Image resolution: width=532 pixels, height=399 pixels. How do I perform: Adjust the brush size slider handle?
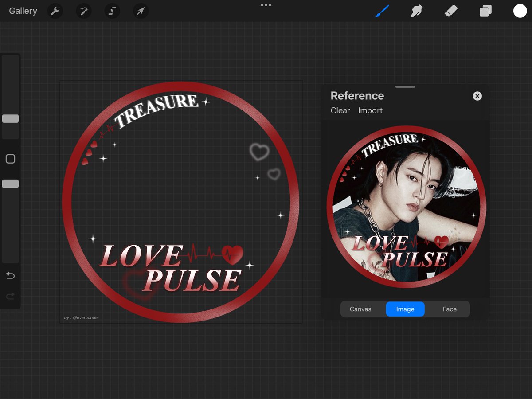(x=10, y=118)
